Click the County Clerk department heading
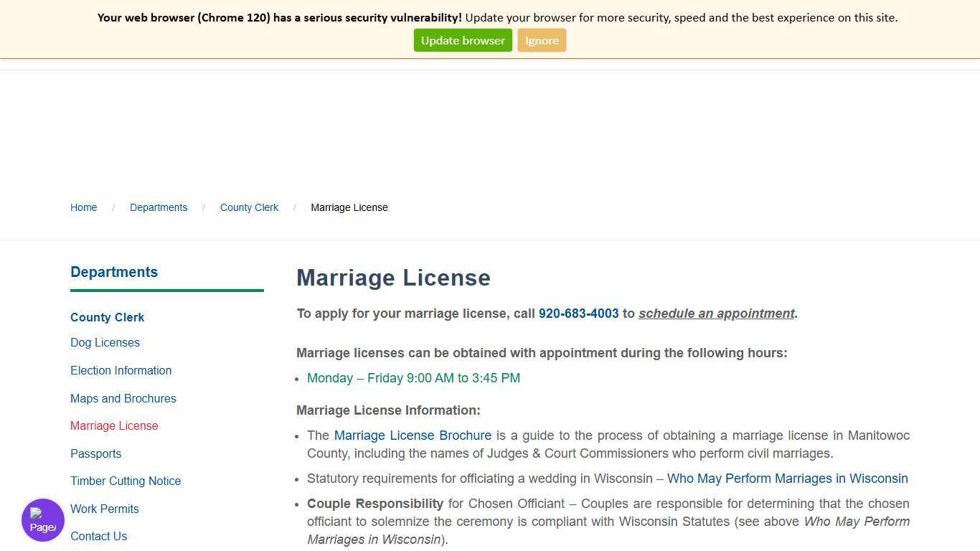Image resolution: width=980 pixels, height=551 pixels. click(107, 317)
